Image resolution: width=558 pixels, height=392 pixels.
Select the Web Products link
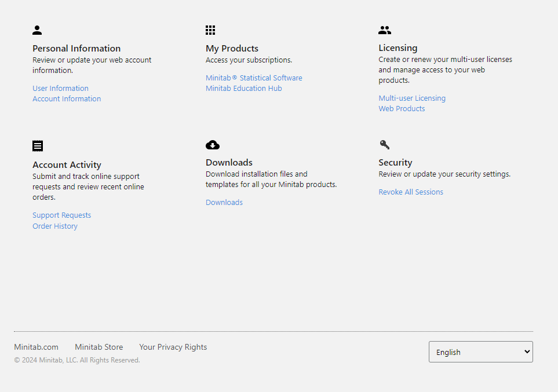tap(402, 109)
